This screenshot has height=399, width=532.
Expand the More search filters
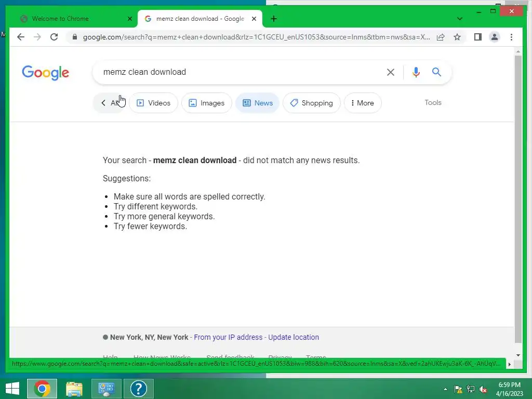coord(363,103)
